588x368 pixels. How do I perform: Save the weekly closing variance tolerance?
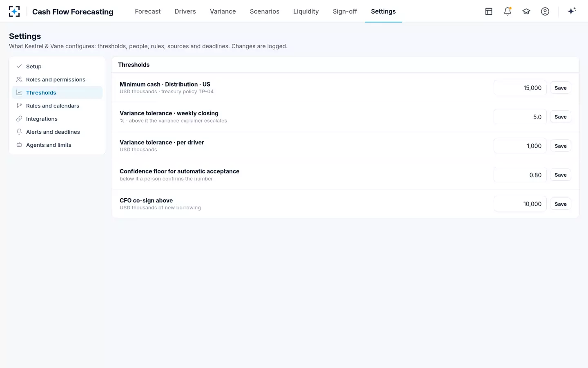(x=561, y=117)
